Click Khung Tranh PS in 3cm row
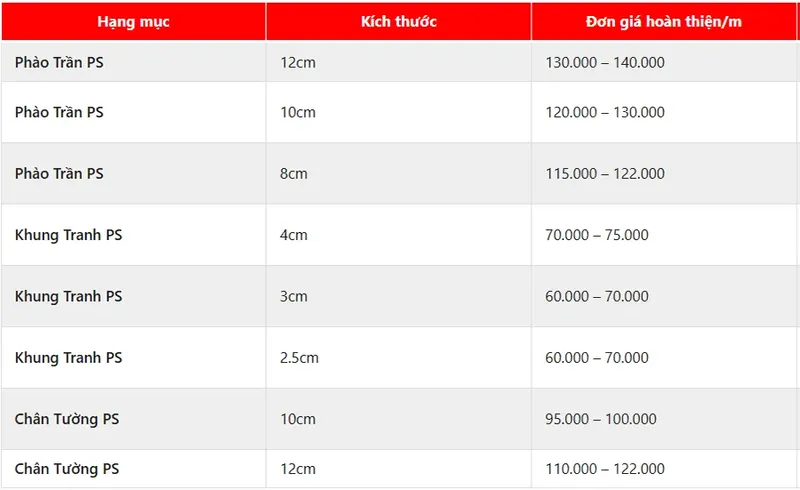 click(68, 297)
